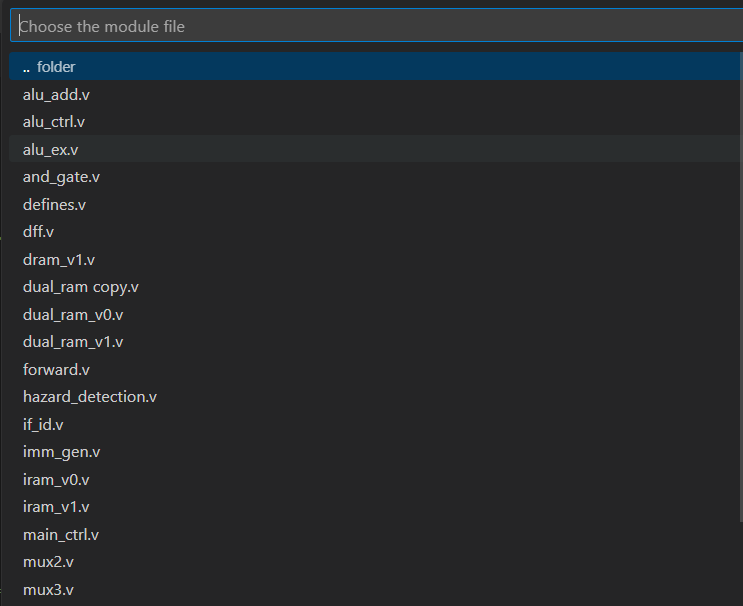Choose if_id.v module file
The image size is (743, 606).
[376, 424]
